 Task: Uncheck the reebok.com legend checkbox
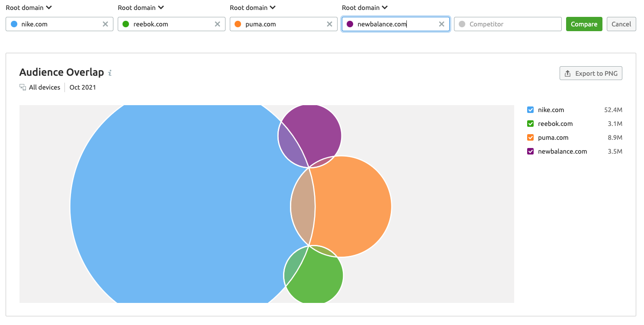pyautogui.click(x=530, y=124)
